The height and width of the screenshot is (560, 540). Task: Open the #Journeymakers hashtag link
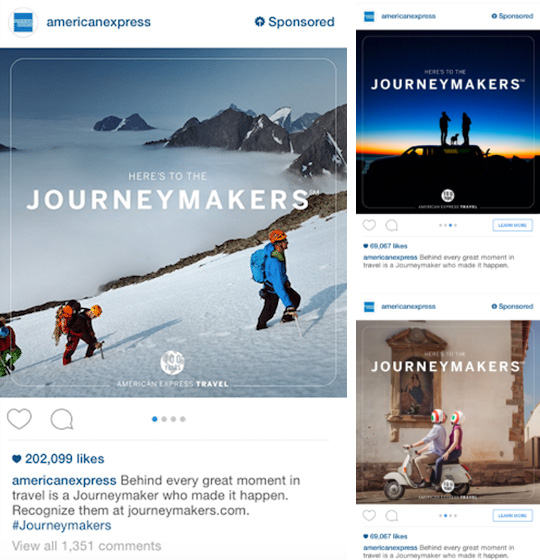pyautogui.click(x=62, y=525)
